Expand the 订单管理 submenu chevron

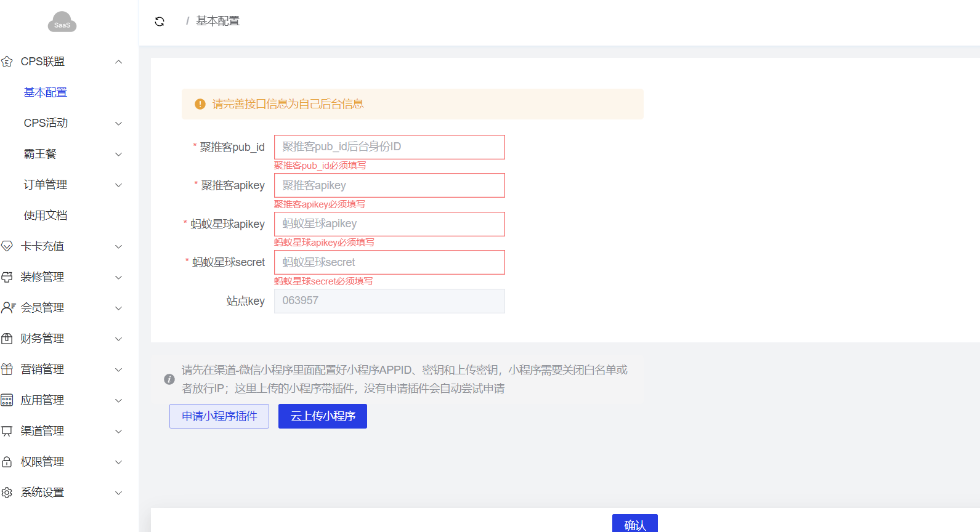click(119, 185)
